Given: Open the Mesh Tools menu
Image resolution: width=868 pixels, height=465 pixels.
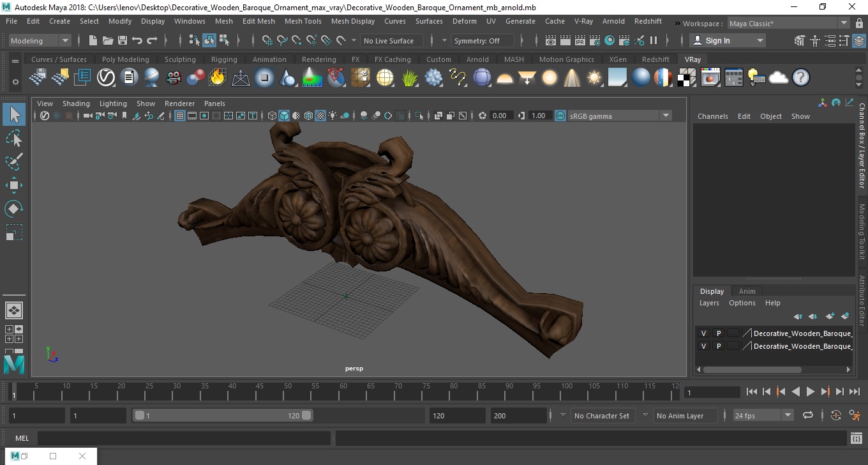Looking at the screenshot, I should pyautogui.click(x=303, y=21).
